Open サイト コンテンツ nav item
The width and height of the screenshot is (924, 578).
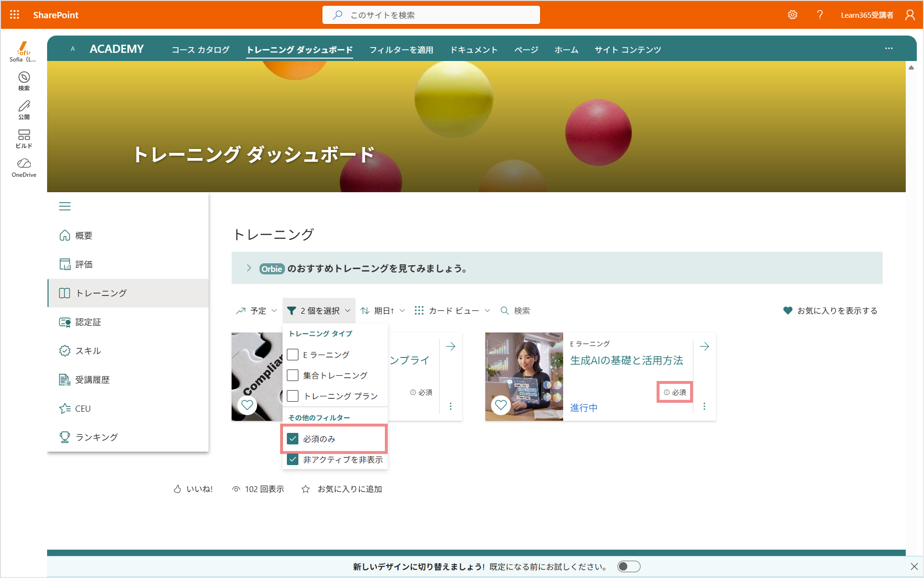[628, 49]
